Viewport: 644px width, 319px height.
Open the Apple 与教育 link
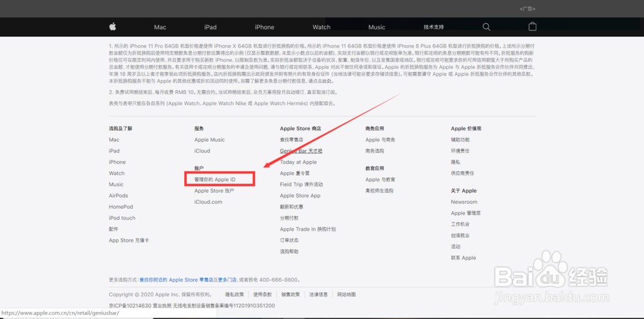click(x=381, y=180)
